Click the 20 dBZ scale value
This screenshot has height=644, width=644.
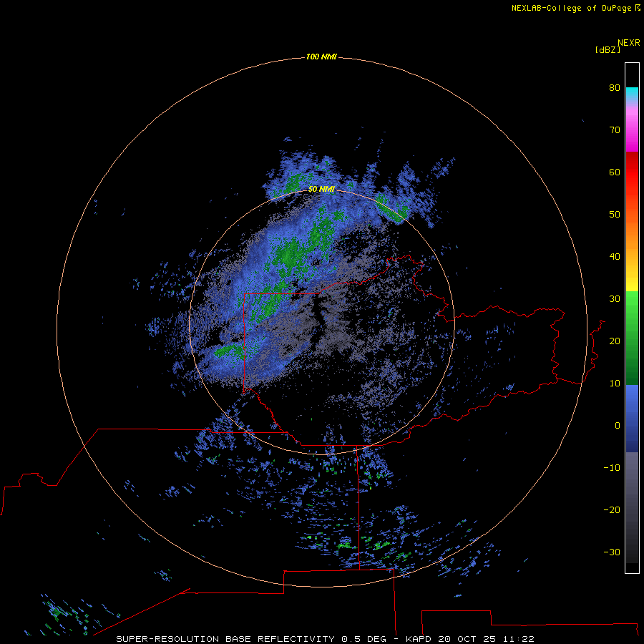pos(615,341)
